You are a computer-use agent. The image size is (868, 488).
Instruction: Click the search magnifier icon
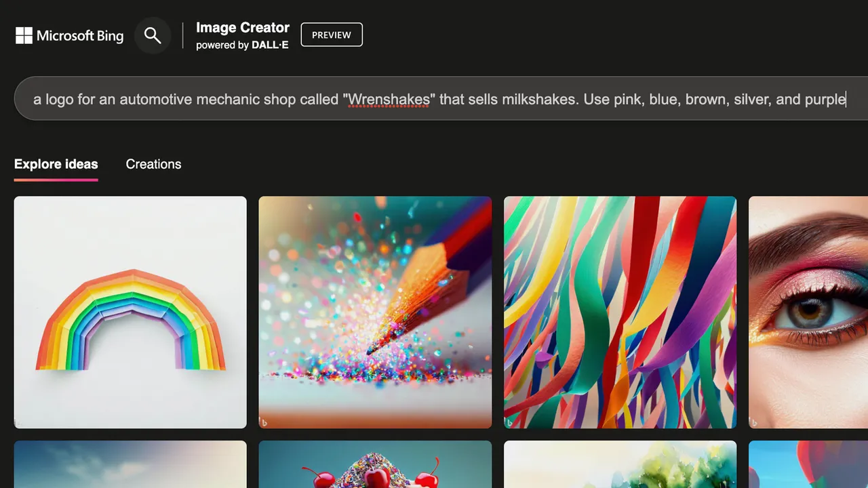pyautogui.click(x=153, y=36)
